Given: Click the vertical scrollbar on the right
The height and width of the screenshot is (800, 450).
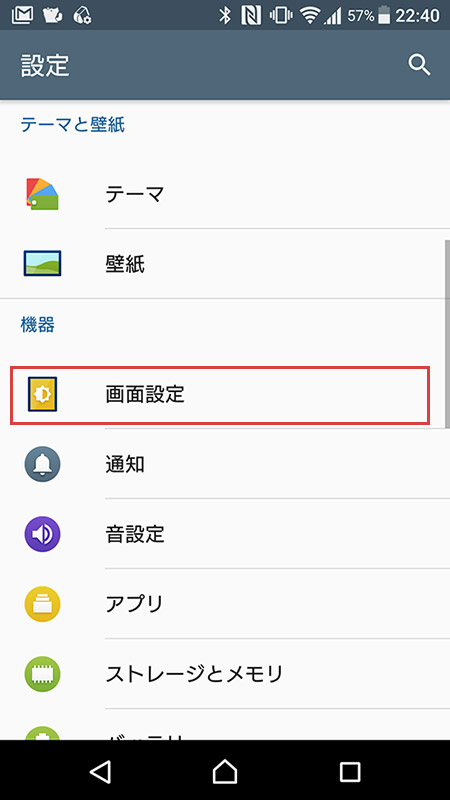Looking at the screenshot, I should pos(447,334).
